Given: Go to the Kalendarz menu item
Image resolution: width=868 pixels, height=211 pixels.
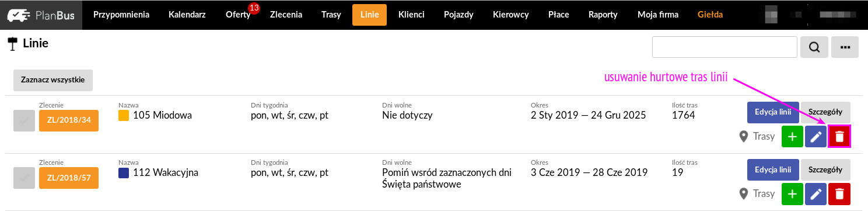Looking at the screenshot, I should [x=187, y=15].
